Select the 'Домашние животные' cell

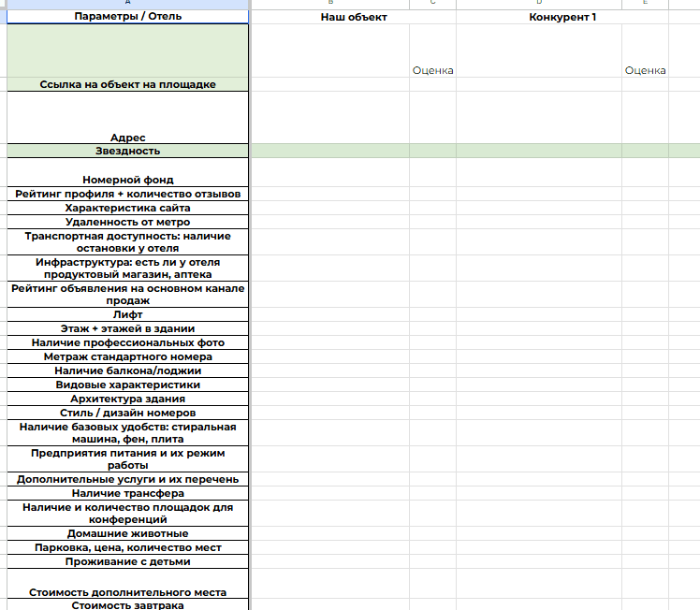click(x=127, y=533)
